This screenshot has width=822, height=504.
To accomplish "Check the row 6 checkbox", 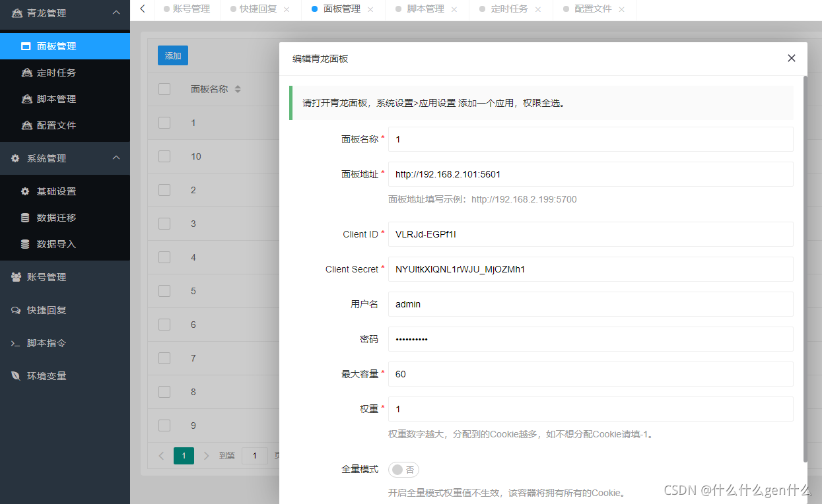I will (x=164, y=325).
